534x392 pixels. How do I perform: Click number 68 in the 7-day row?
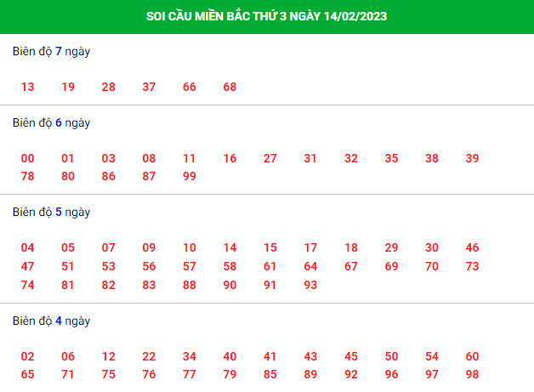pyautogui.click(x=230, y=87)
